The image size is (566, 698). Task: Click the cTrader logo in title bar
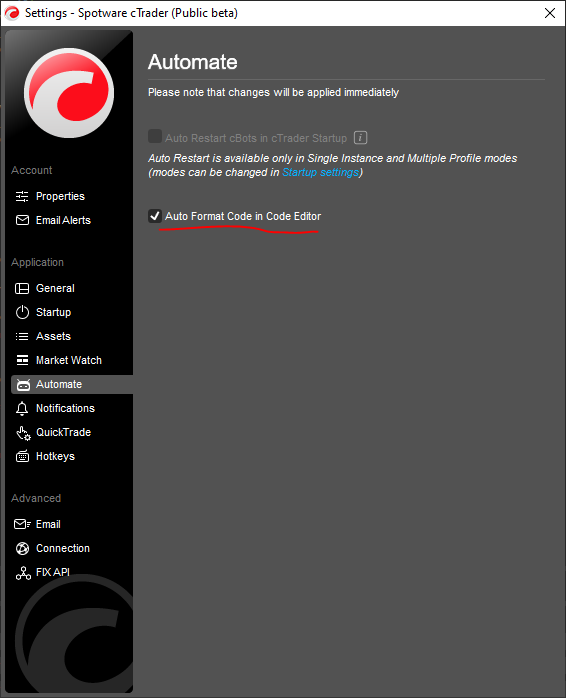pos(12,13)
